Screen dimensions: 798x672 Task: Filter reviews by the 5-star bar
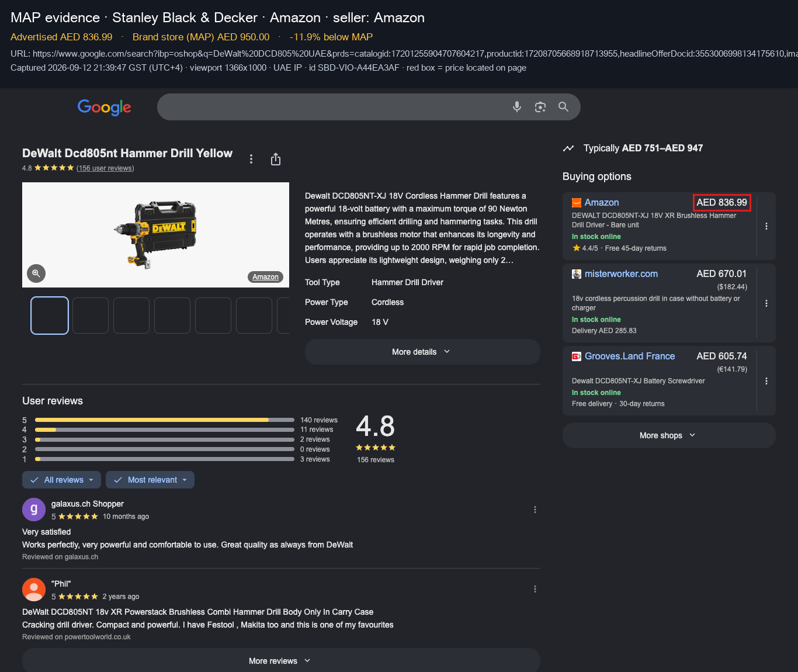pyautogui.click(x=165, y=420)
